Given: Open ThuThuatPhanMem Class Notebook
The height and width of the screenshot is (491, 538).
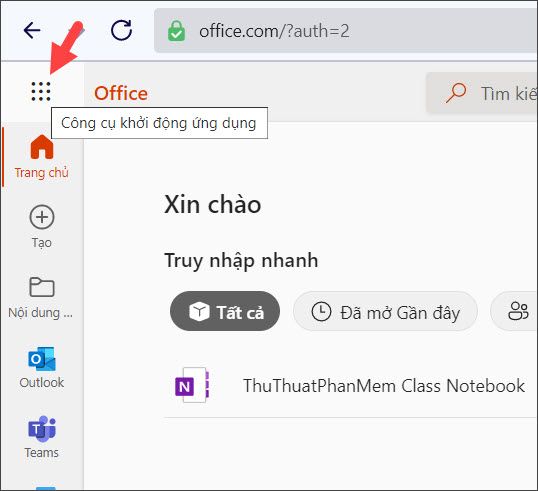Looking at the screenshot, I should coord(384,386).
